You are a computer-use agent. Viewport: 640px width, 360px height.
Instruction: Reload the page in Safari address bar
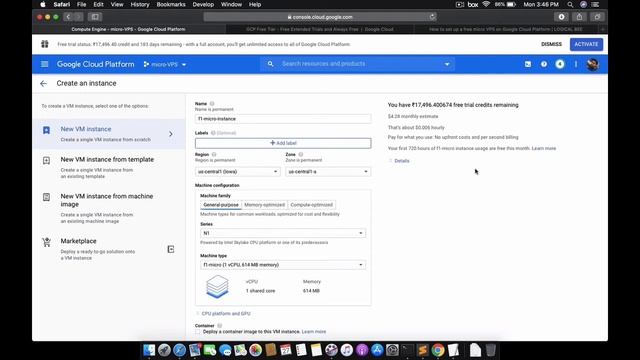[432, 17]
